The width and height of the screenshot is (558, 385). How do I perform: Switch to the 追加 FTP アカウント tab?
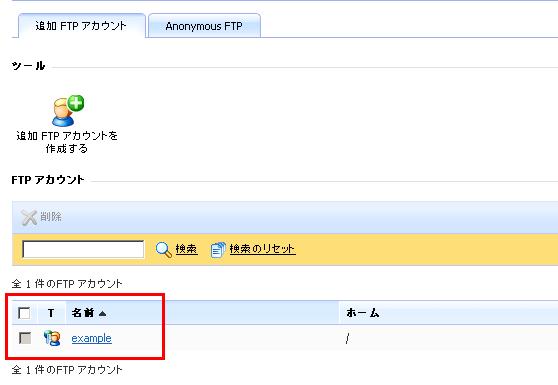[x=81, y=26]
